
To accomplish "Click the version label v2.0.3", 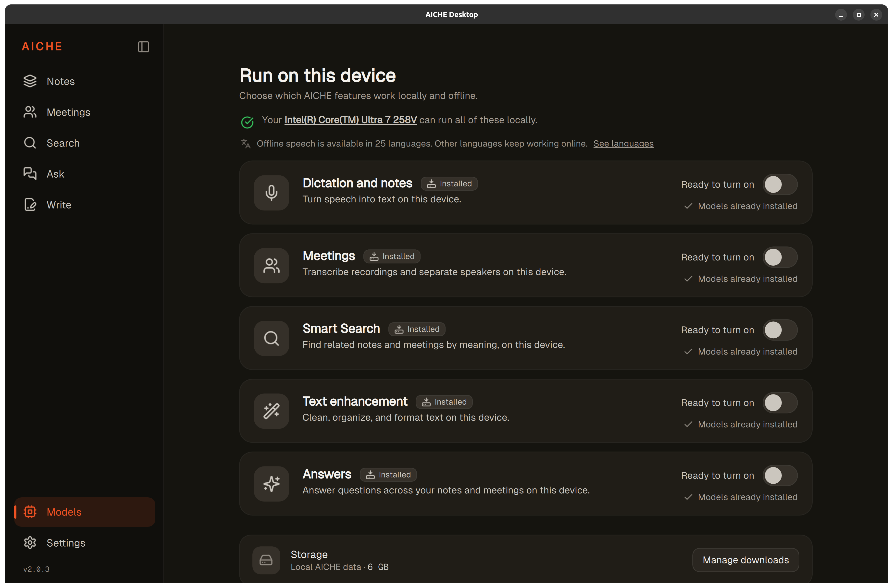I will point(37,569).
